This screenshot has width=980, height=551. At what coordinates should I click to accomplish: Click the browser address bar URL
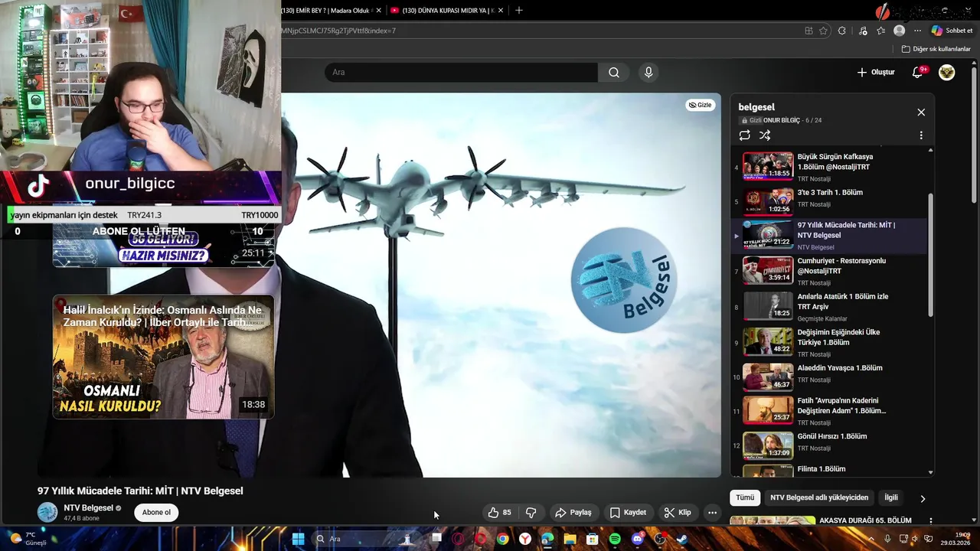click(338, 31)
